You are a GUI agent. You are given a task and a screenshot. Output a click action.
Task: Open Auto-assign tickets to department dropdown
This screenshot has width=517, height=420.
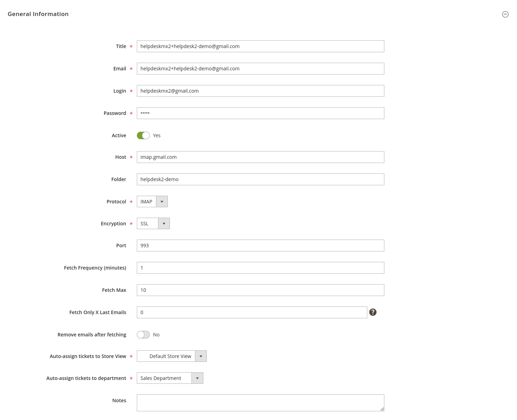(170, 378)
